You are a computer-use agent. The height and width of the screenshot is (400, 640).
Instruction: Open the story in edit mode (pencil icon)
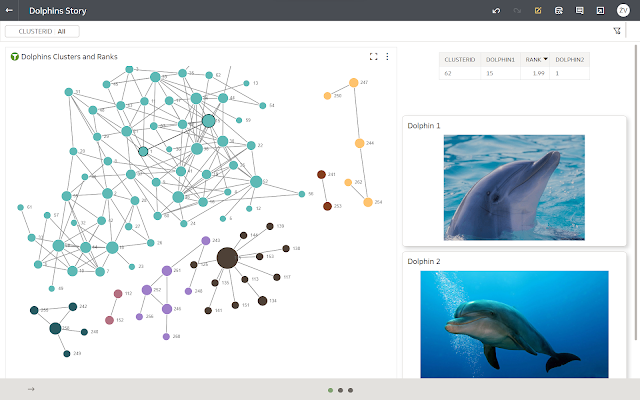(538, 11)
